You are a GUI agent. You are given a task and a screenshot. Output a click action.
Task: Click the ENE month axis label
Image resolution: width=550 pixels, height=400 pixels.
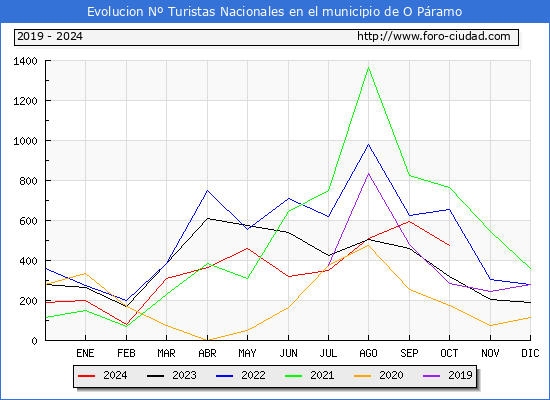tap(85, 353)
